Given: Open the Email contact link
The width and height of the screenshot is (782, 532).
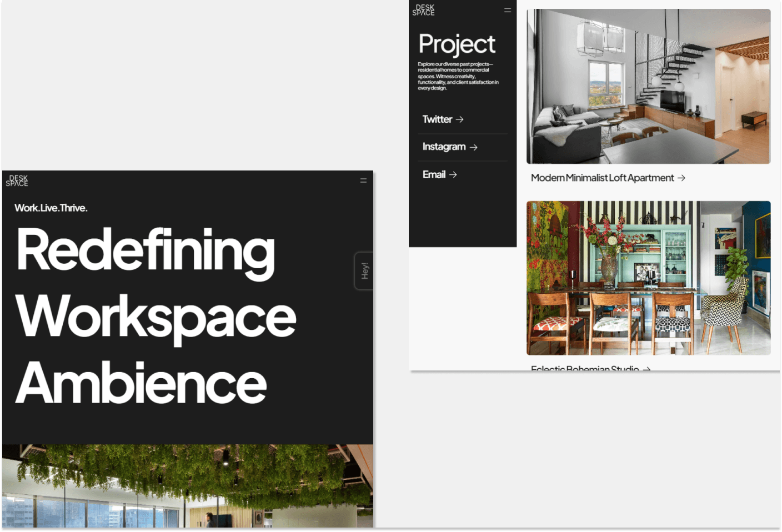Looking at the screenshot, I should 434,174.
